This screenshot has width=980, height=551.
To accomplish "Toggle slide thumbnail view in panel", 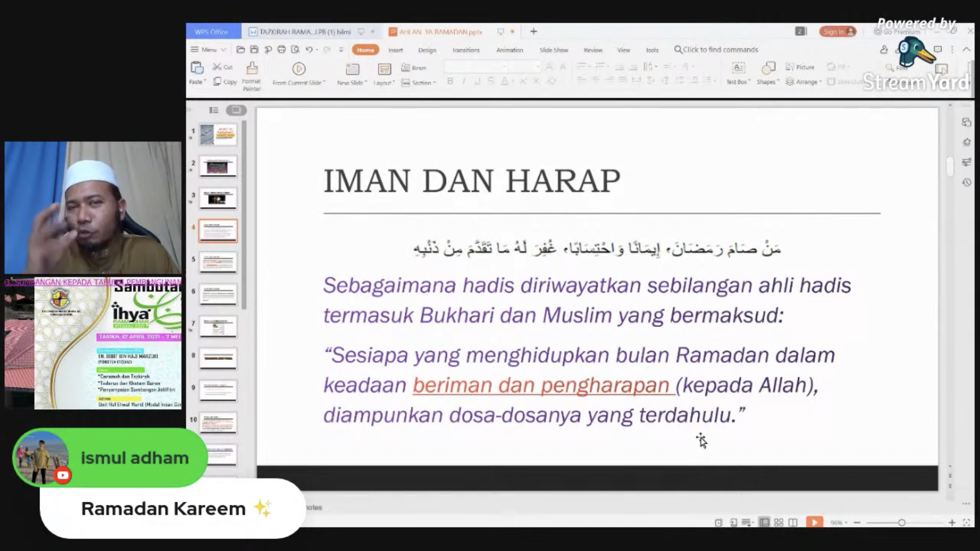I will pos(236,110).
